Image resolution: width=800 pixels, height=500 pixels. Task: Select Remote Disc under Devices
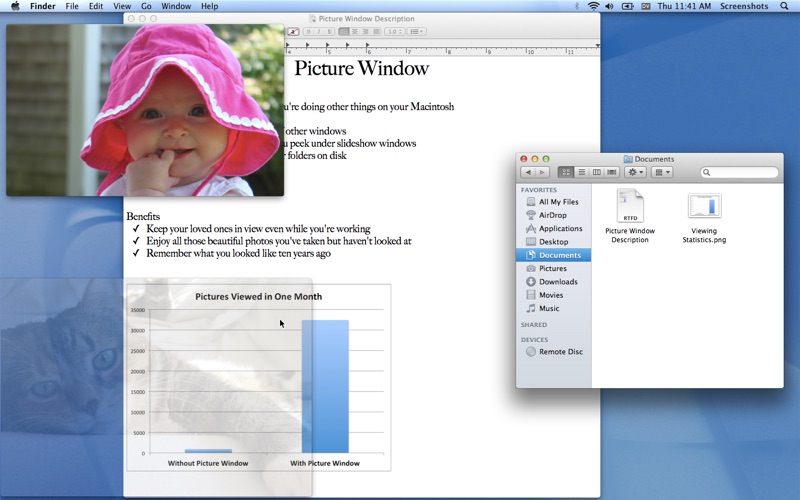click(554, 352)
